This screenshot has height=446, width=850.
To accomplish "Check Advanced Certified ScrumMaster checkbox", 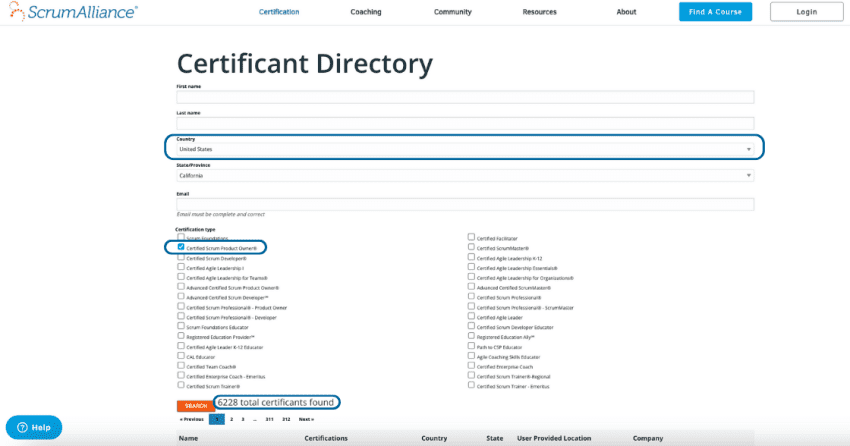I will click(x=472, y=287).
